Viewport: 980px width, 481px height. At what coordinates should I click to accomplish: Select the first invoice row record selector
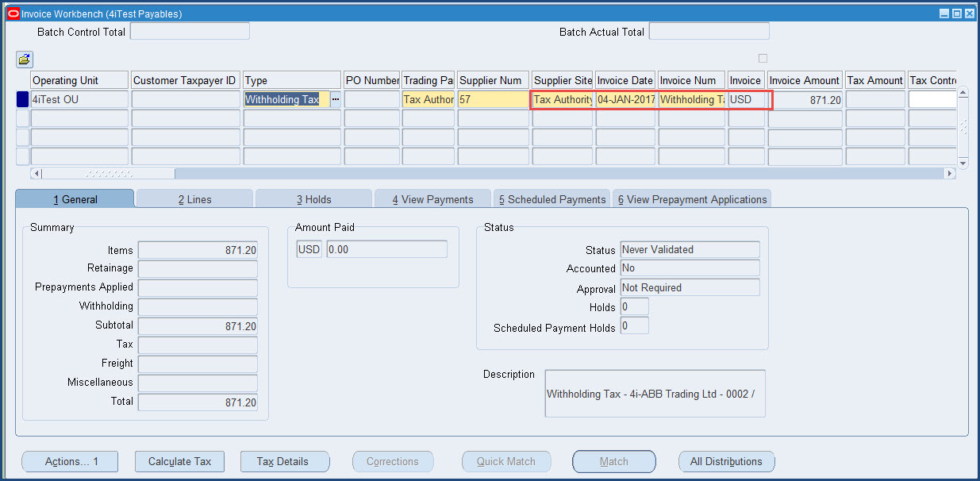(x=21, y=100)
